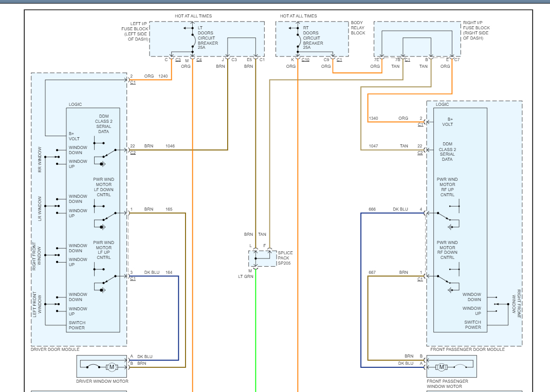The width and height of the screenshot is (550, 392).
Task: Select wire number 1240 on the ORG wire
Action: (163, 76)
